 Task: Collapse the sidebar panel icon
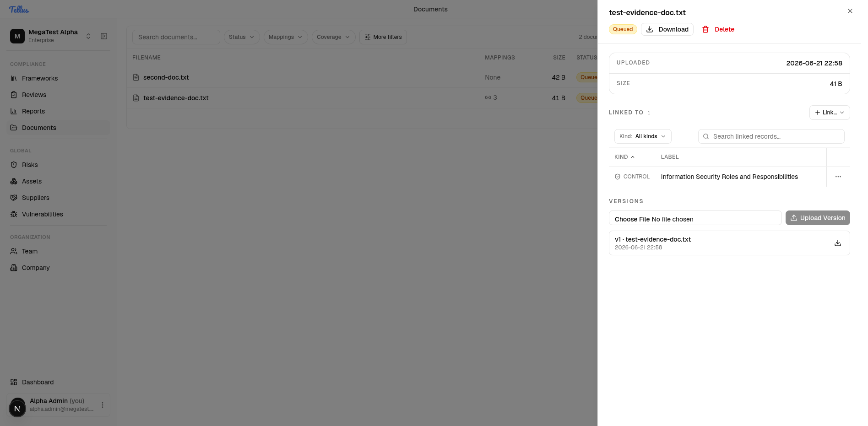coord(104,36)
